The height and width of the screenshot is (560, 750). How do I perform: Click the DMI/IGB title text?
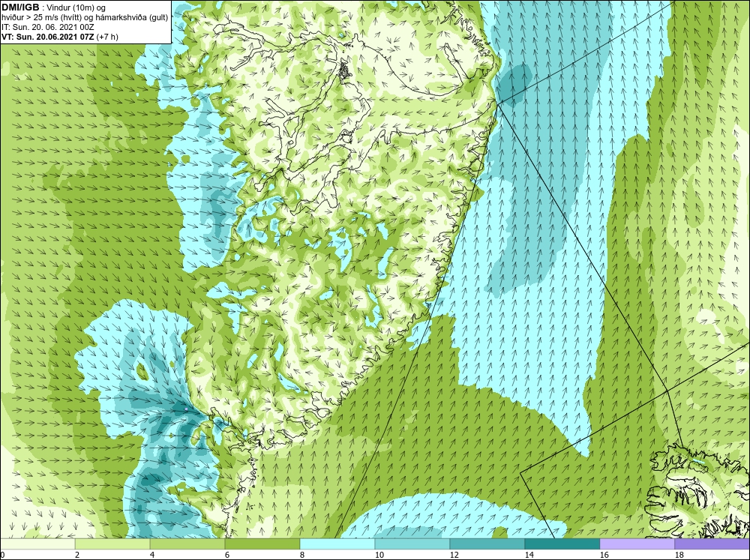(20, 7)
